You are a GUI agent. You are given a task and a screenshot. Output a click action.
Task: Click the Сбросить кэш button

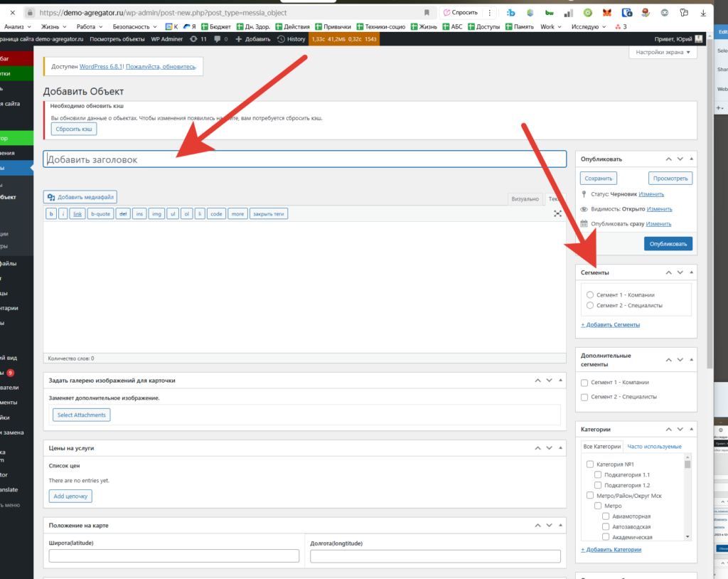[73, 129]
